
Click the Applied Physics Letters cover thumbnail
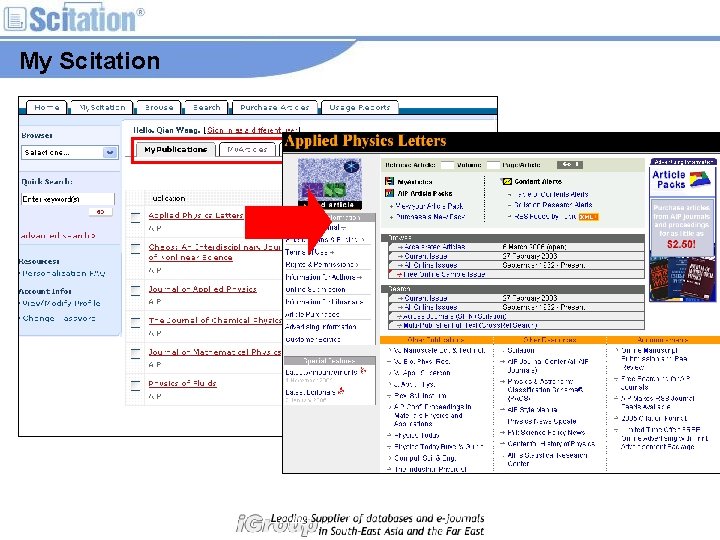pos(330,184)
